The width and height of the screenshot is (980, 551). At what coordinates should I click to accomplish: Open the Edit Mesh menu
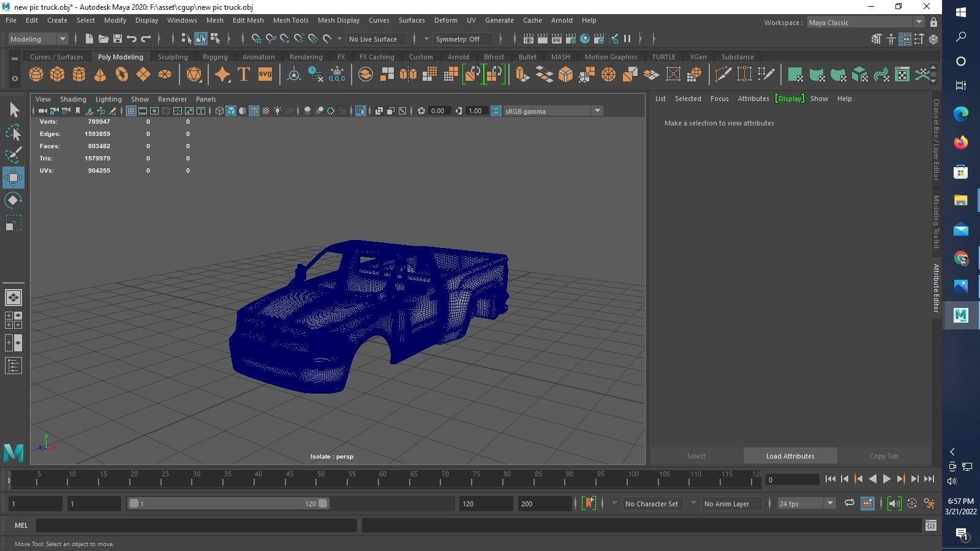248,20
